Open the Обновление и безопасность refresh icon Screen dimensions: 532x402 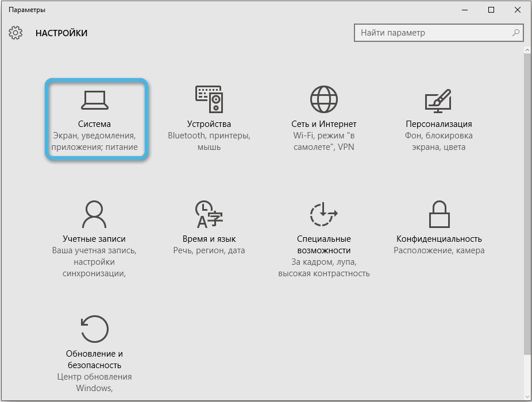tap(95, 328)
